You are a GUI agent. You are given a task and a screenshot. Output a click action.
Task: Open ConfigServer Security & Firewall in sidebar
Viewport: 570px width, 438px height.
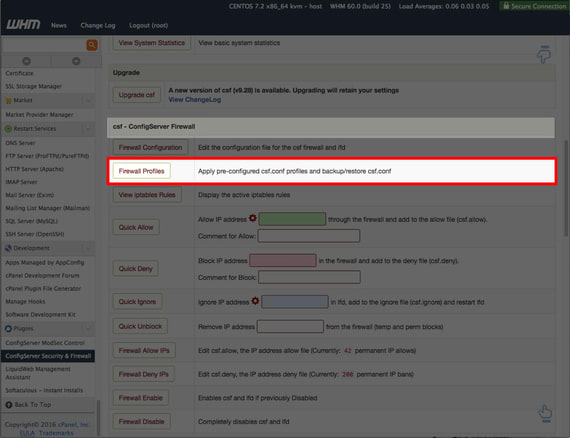pyautogui.click(x=48, y=356)
